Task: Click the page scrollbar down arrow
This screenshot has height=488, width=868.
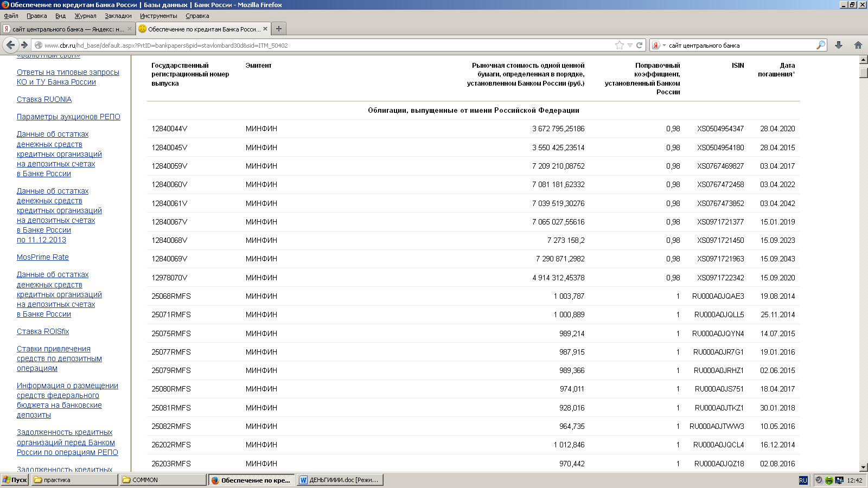Action: tap(864, 467)
